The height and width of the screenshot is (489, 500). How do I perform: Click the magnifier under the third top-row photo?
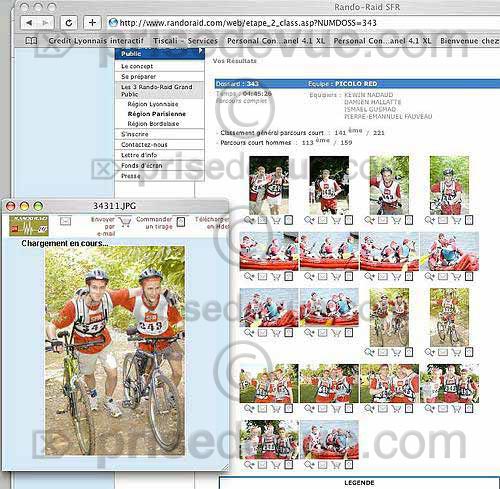(x=369, y=220)
